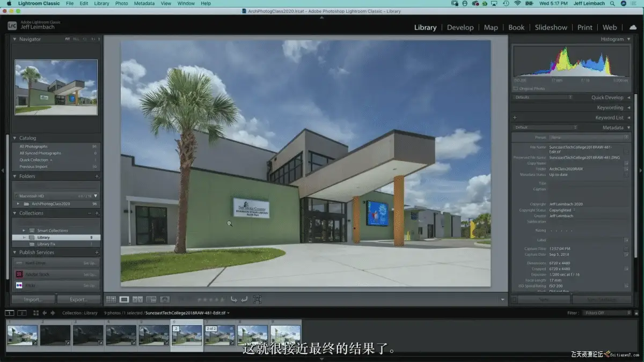Open Metadata Preset None dropdown
This screenshot has height=362, width=644.
coord(589,137)
